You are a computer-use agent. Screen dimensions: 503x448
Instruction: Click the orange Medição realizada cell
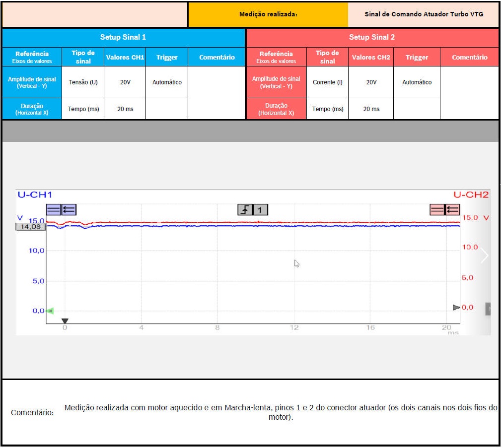(268, 14)
